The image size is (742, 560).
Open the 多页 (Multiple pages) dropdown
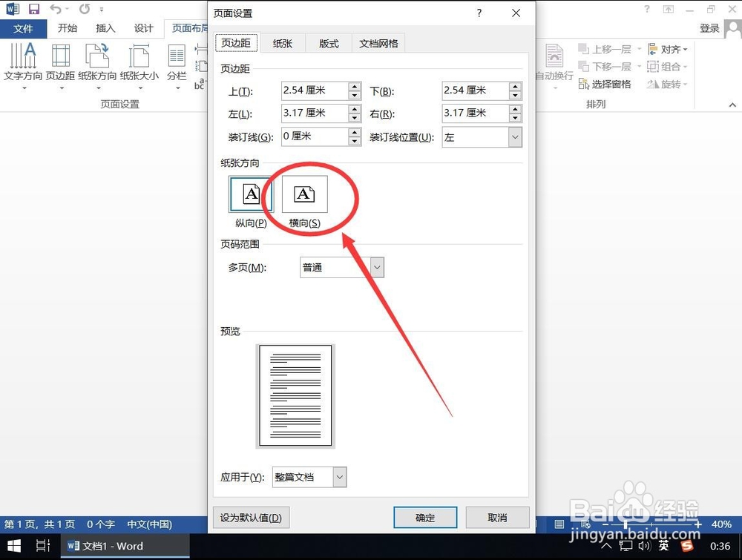coord(377,267)
